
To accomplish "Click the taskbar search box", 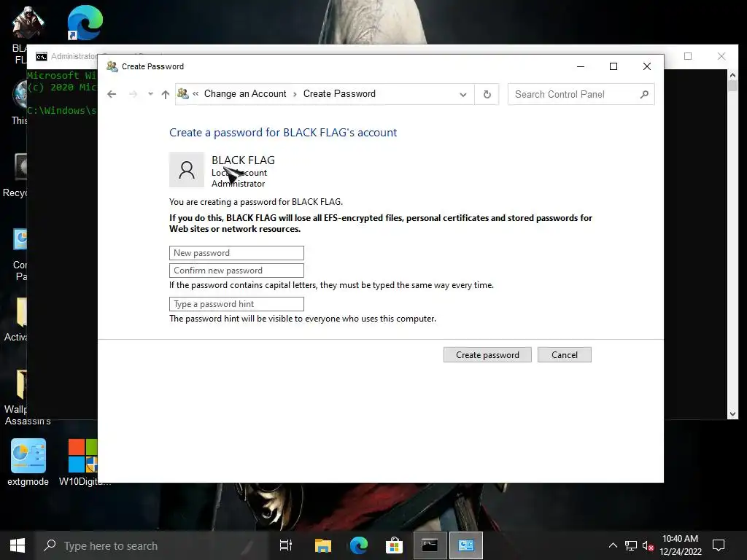I will click(x=152, y=545).
